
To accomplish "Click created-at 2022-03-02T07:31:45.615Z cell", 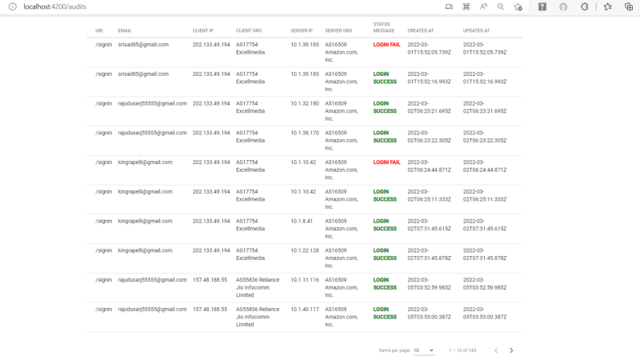I will point(429,225).
